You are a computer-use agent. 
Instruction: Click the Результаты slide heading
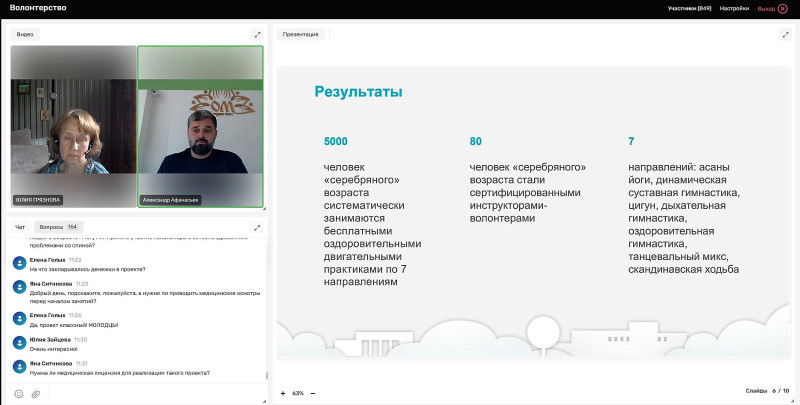pyautogui.click(x=358, y=91)
